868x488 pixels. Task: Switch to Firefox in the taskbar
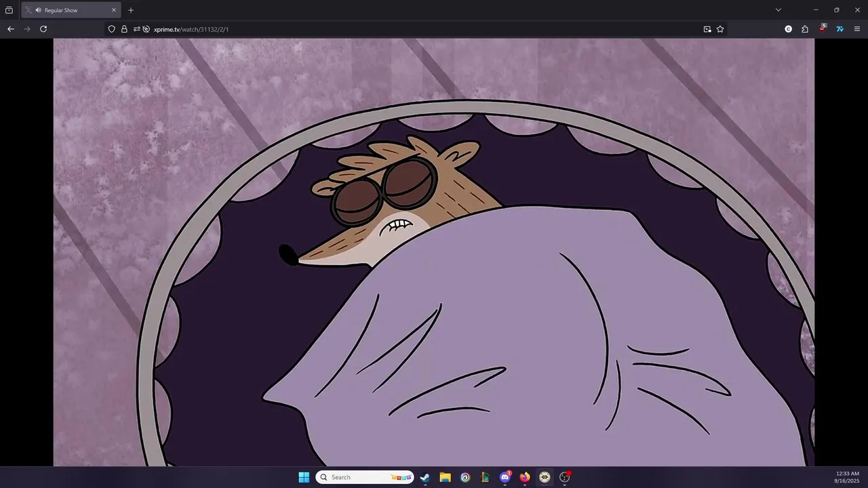pyautogui.click(x=525, y=477)
